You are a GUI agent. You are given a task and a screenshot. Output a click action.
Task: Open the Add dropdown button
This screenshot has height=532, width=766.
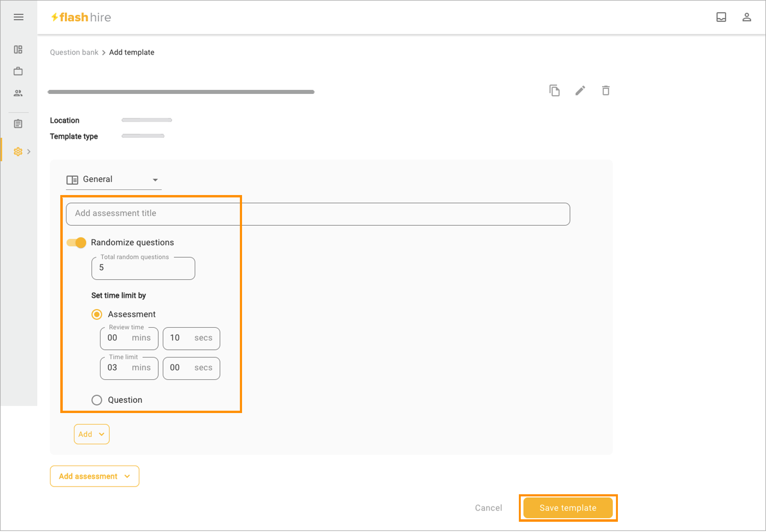tap(91, 434)
